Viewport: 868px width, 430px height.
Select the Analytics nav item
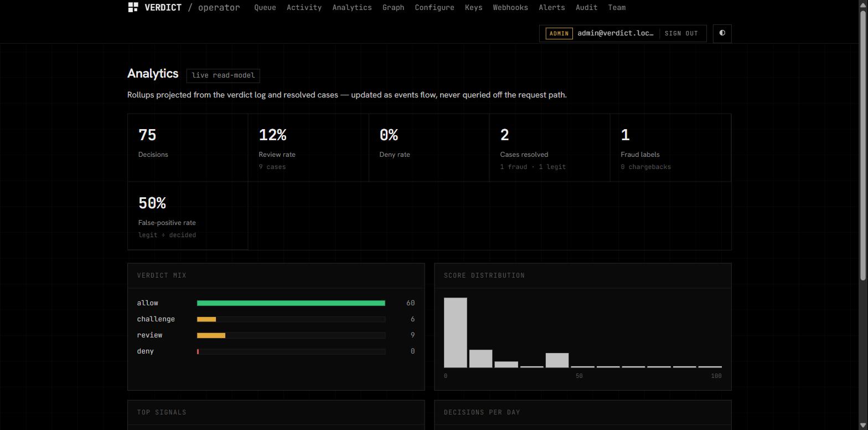[352, 8]
